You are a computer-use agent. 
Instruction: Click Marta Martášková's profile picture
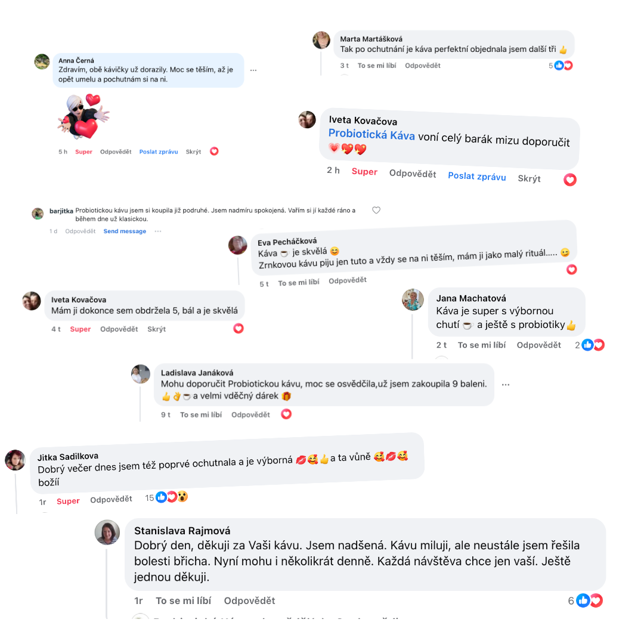pos(321,41)
